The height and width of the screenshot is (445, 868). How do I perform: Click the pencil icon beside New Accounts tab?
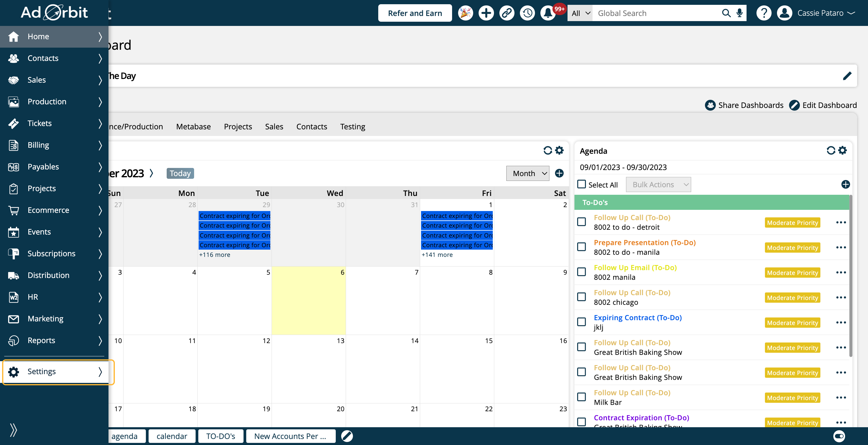[x=347, y=436]
